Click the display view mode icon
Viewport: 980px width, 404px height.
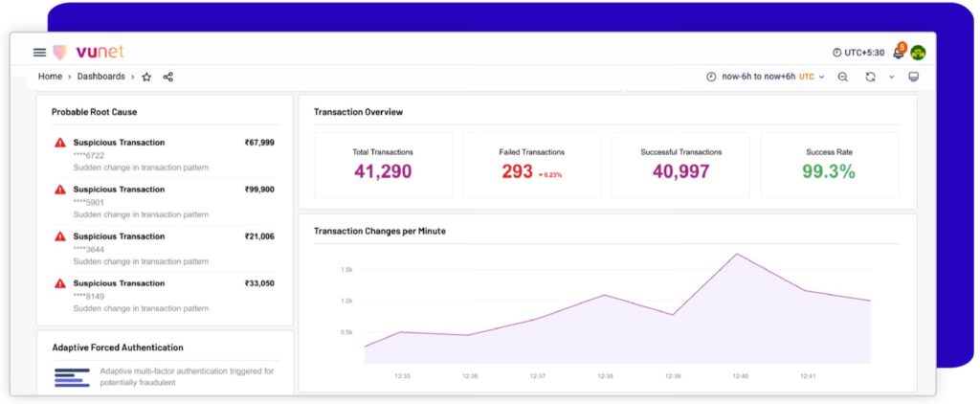(x=913, y=77)
